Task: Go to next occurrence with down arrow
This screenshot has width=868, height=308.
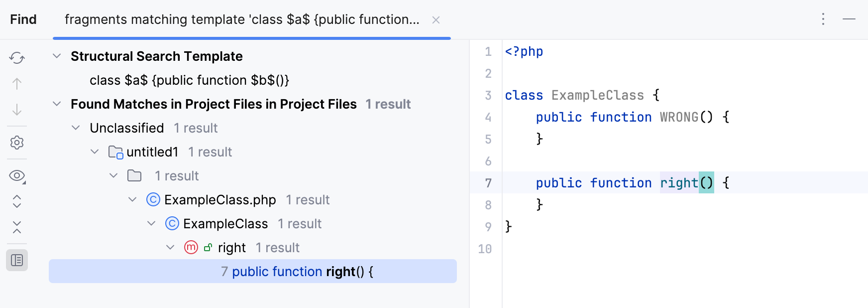Action: pyautogui.click(x=17, y=110)
